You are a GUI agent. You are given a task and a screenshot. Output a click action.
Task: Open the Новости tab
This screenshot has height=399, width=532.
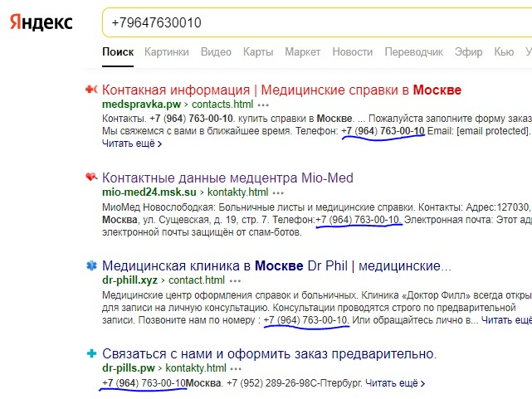pyautogui.click(x=352, y=52)
